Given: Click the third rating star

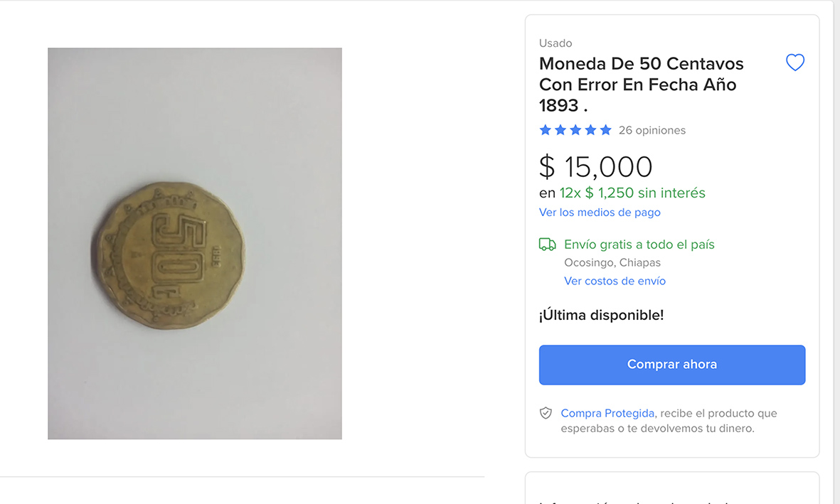Looking at the screenshot, I should 575,130.
